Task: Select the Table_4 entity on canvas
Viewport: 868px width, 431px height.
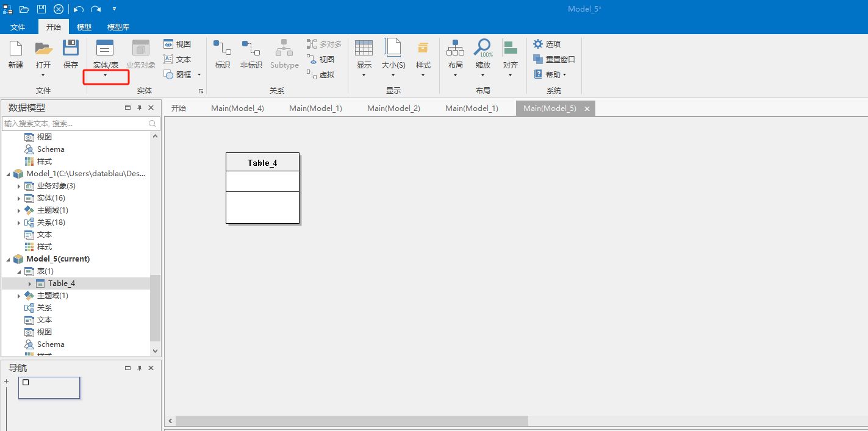Action: click(262, 188)
